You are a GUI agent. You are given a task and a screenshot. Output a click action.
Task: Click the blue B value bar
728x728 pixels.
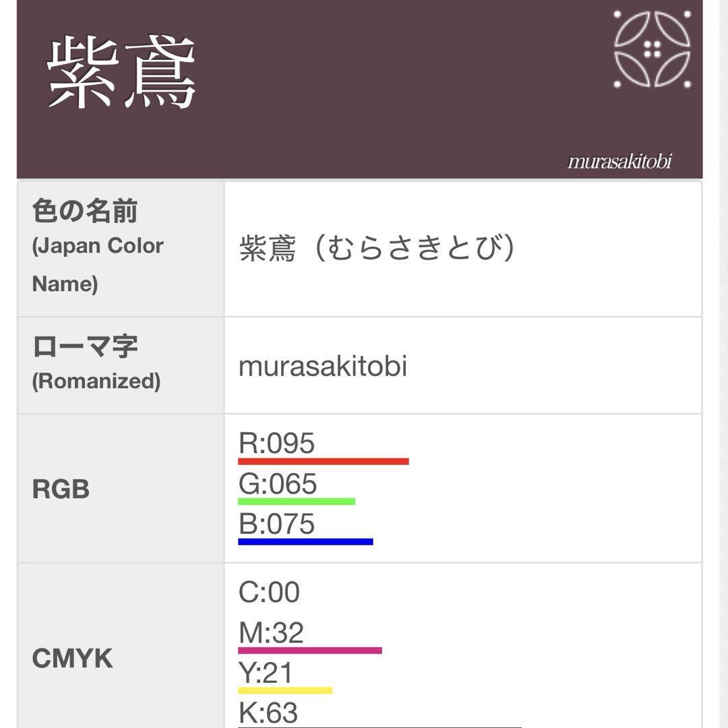pos(305,541)
